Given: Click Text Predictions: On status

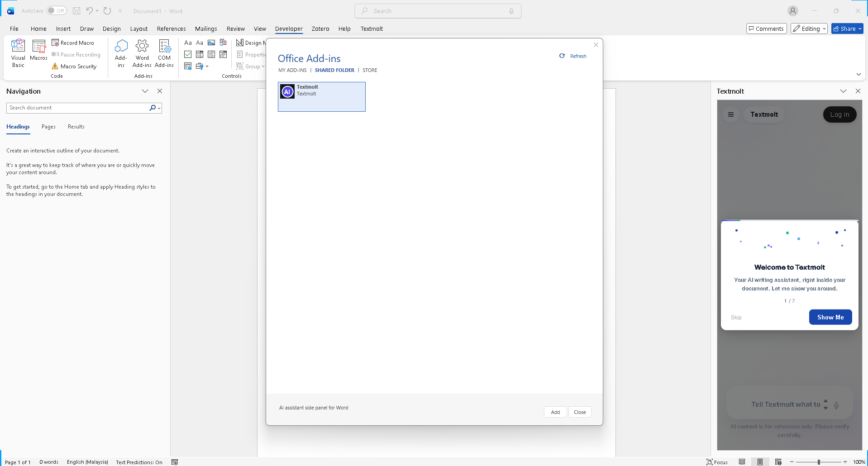Looking at the screenshot, I should [x=139, y=462].
